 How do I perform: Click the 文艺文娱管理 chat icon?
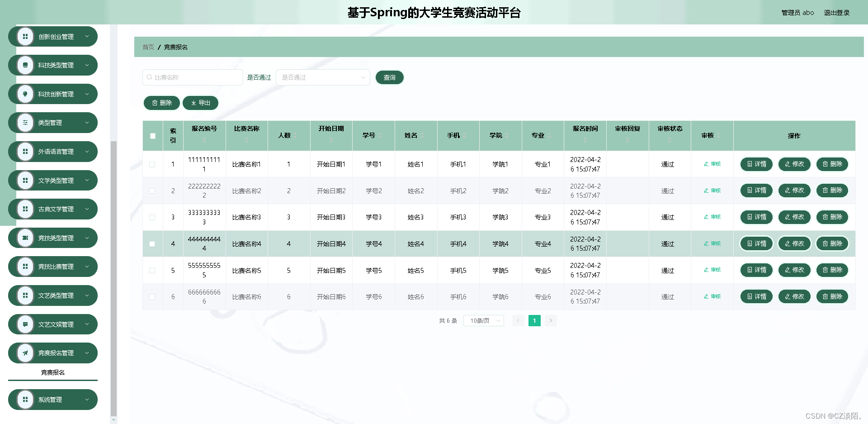tap(25, 324)
